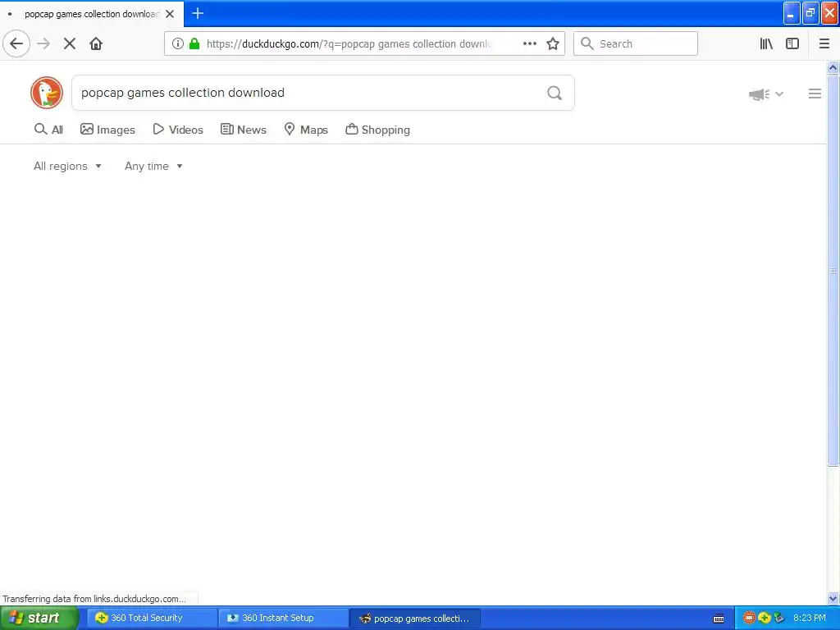
Task: Click the DuckDuckGo duck logo
Action: tap(47, 93)
